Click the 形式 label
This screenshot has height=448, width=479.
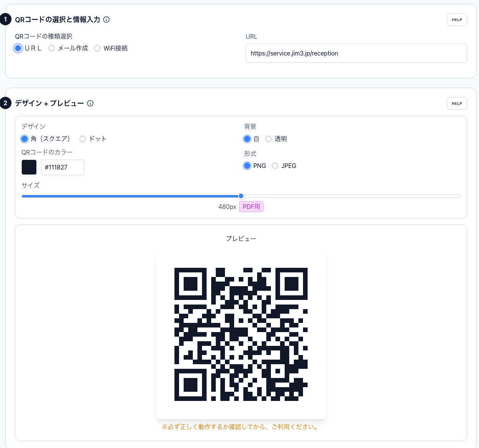pos(250,154)
